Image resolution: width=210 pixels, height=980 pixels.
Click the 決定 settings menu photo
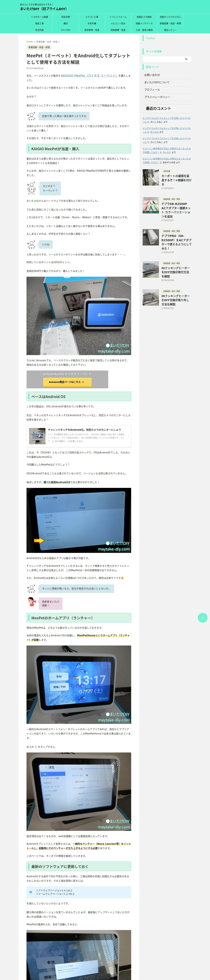(79, 792)
